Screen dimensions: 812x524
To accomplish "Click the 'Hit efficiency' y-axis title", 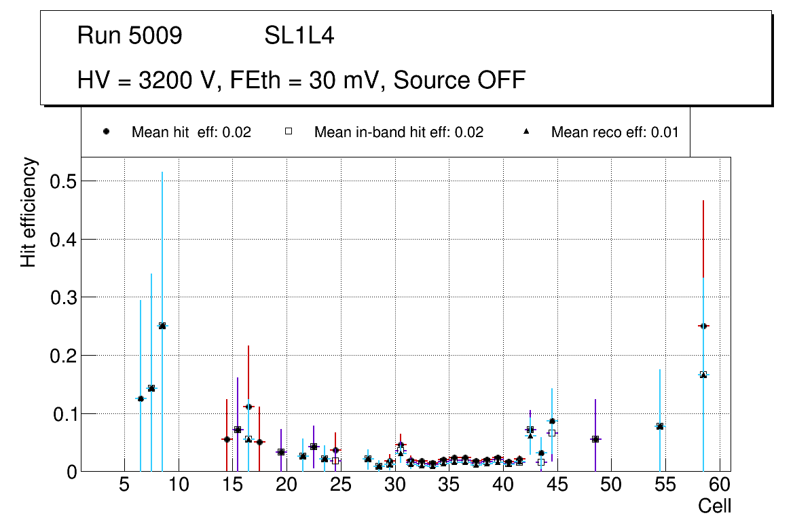I will click(x=28, y=212).
